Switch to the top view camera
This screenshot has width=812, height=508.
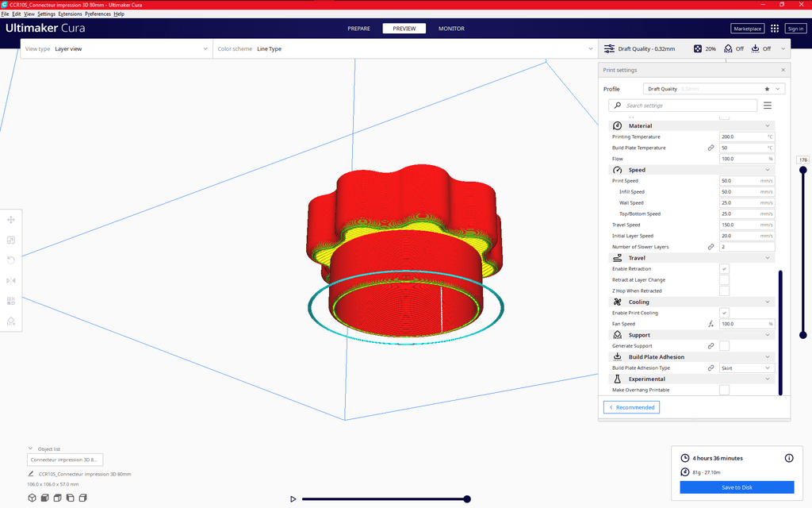click(x=57, y=498)
